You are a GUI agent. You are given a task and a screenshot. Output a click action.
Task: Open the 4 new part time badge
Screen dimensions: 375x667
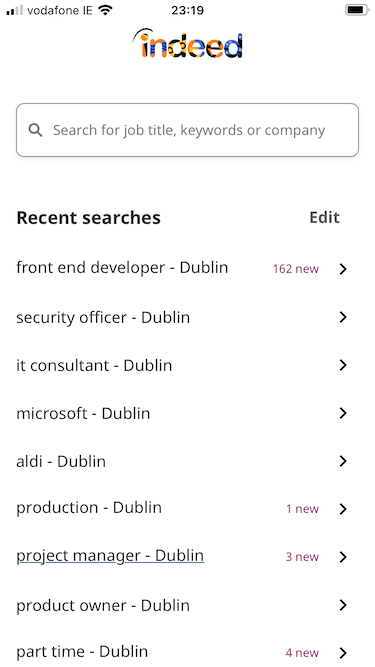[x=302, y=653]
